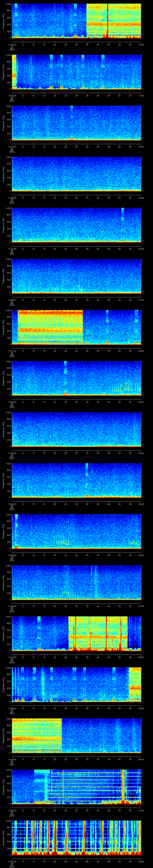Click the '32:00' end time label
The image size is (153, 868).
141,861
